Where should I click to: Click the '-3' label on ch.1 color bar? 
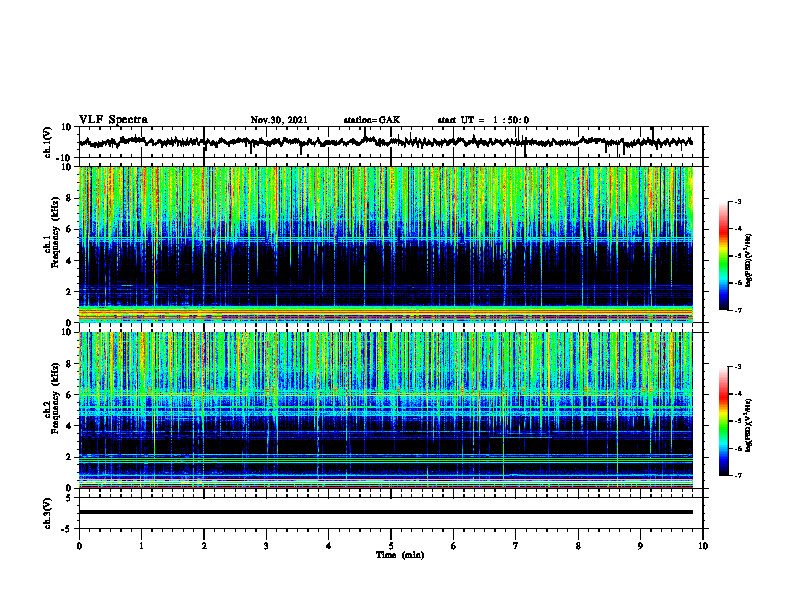738,201
